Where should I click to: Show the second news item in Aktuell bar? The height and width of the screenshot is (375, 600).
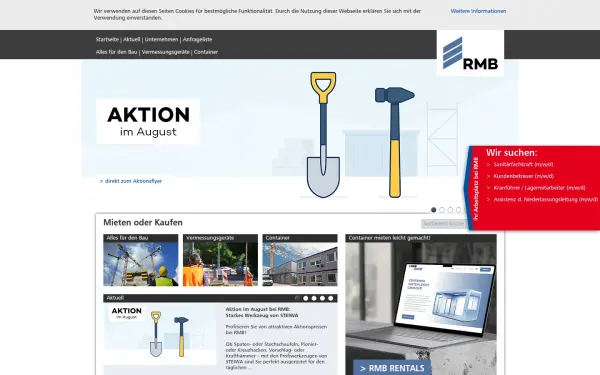[x=306, y=298]
